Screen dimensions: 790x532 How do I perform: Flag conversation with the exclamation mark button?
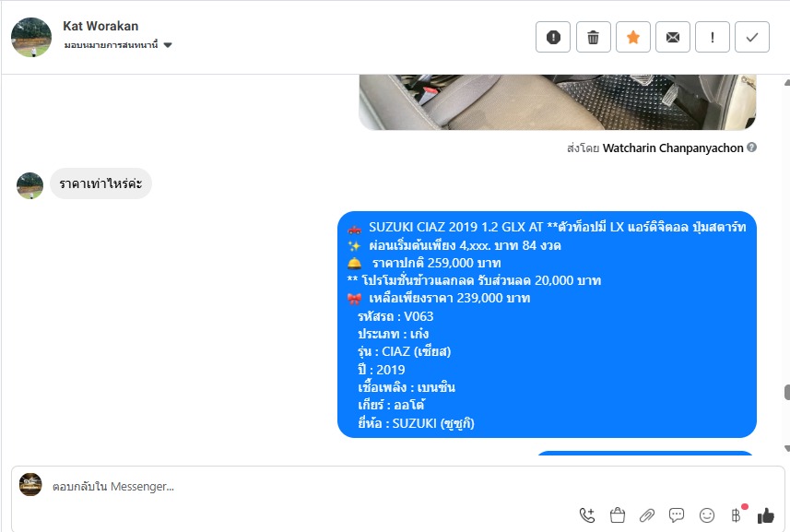coord(713,37)
